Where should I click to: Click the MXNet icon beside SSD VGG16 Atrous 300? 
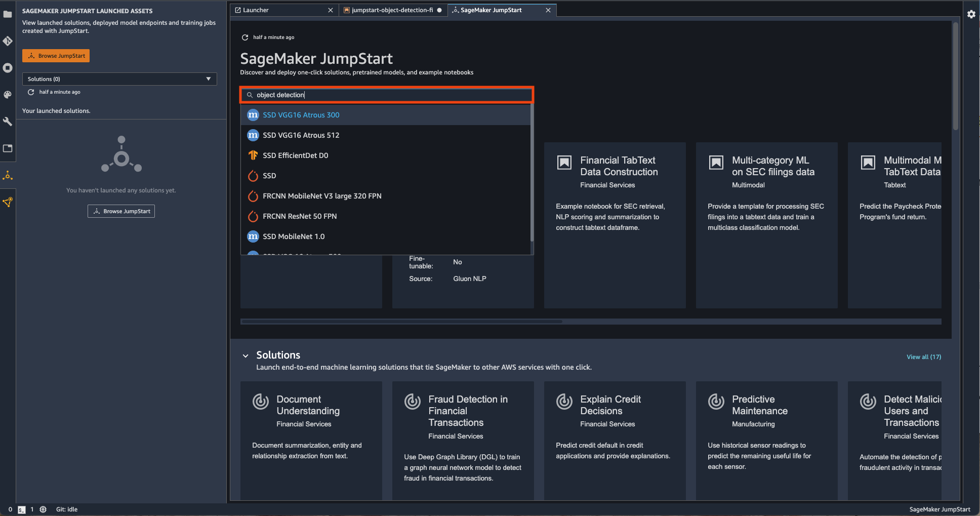coord(253,115)
